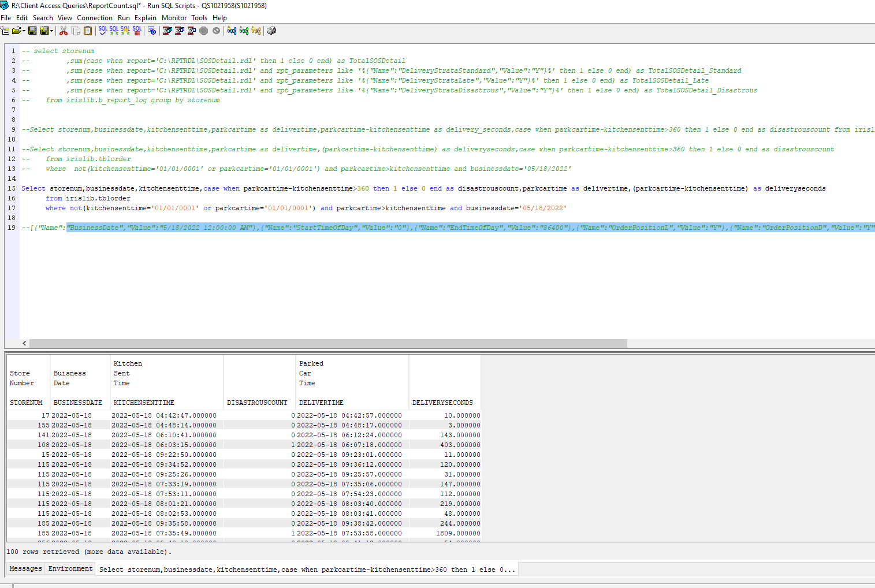
Task: Click the SQL icon with yellow star
Action: coord(125,31)
